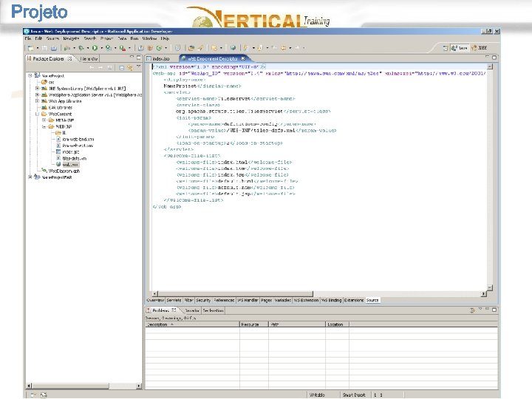
Task: Open the Window menu
Action: pyautogui.click(x=149, y=38)
